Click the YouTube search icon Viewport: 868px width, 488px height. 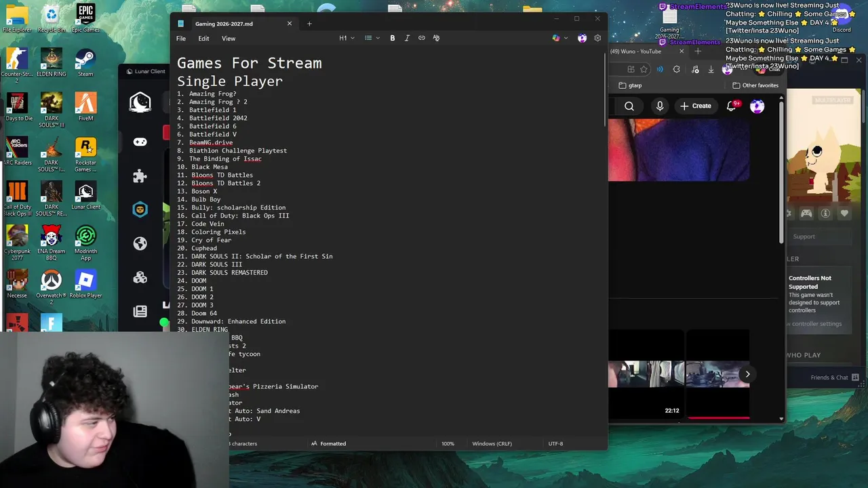[x=629, y=106]
